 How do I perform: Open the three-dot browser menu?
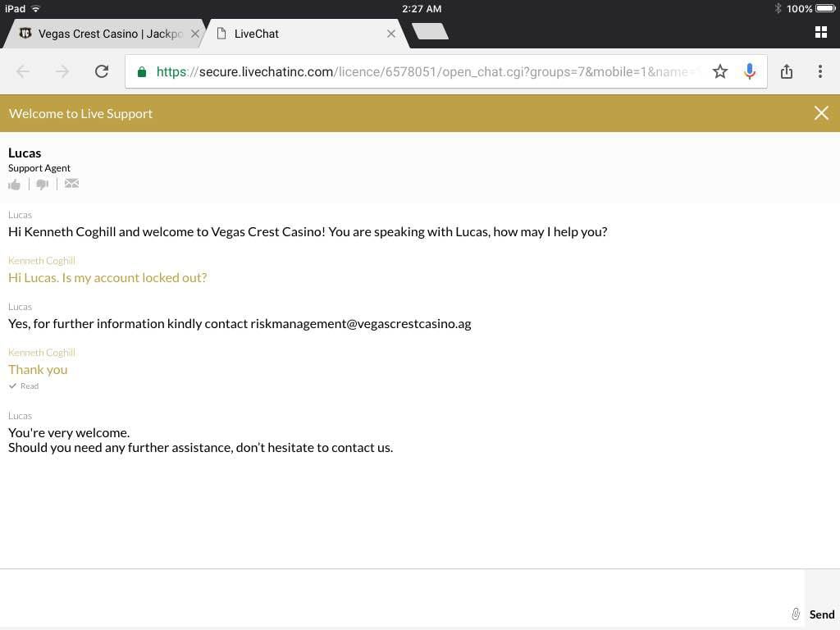819,71
